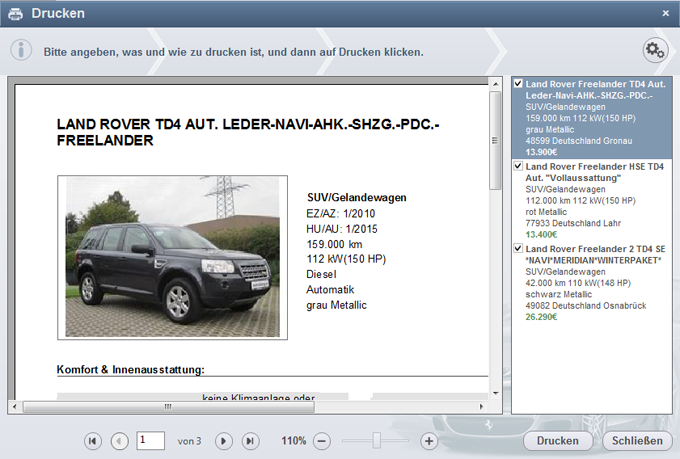Screen dimensions: 680x459
Task: Click the zoom slider handle
Action: coord(376,441)
